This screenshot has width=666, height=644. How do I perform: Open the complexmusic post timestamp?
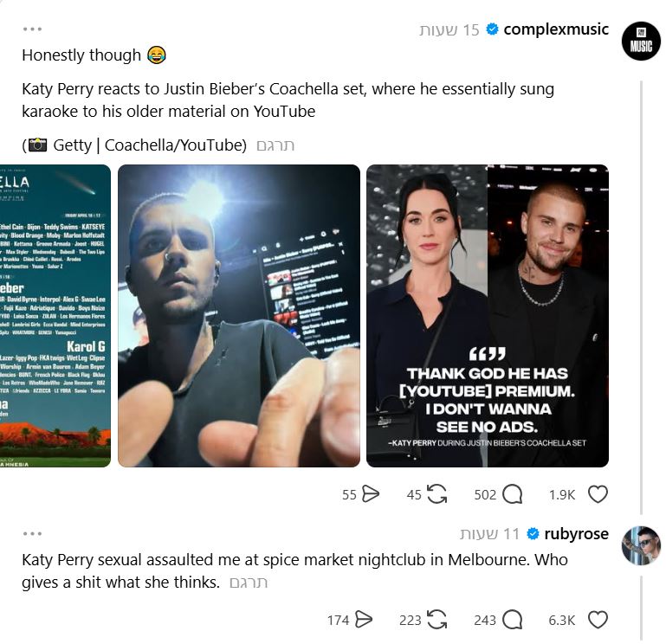[449, 29]
